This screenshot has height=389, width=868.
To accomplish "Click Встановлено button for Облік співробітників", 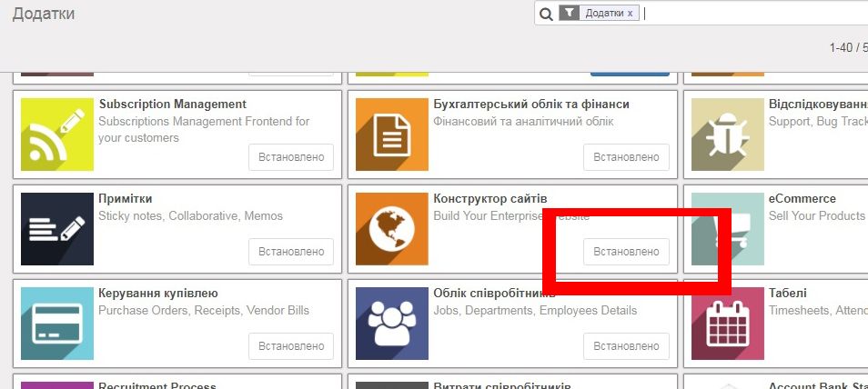I will pyautogui.click(x=626, y=346).
